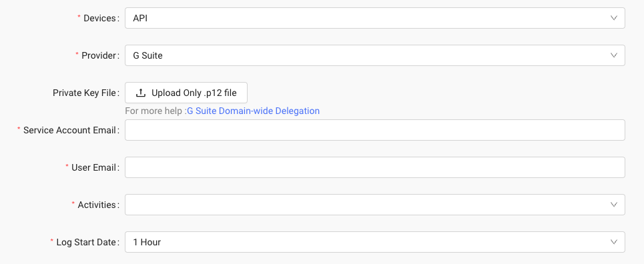Click the chevron arrow in Provider field
The height and width of the screenshot is (264, 644).
(x=613, y=55)
